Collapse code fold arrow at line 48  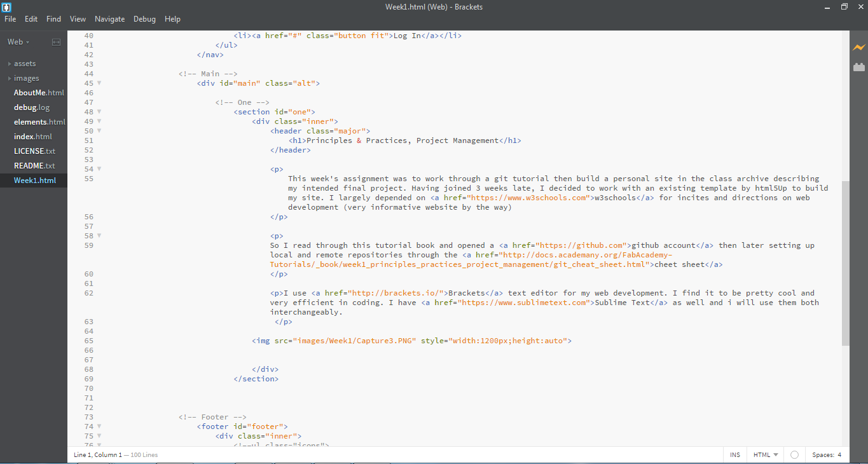[x=99, y=112]
